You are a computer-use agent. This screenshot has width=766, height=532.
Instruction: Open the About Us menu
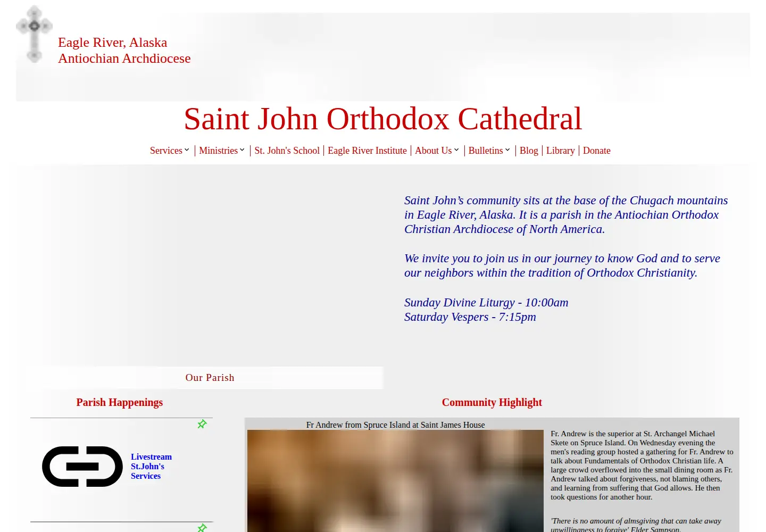(x=434, y=151)
